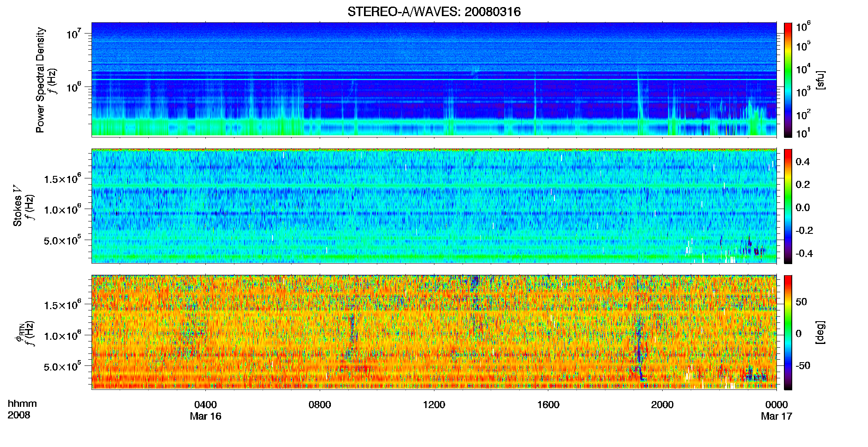Click the power spectral density spectrogram panel
This screenshot has height=447, width=868.
click(434, 79)
